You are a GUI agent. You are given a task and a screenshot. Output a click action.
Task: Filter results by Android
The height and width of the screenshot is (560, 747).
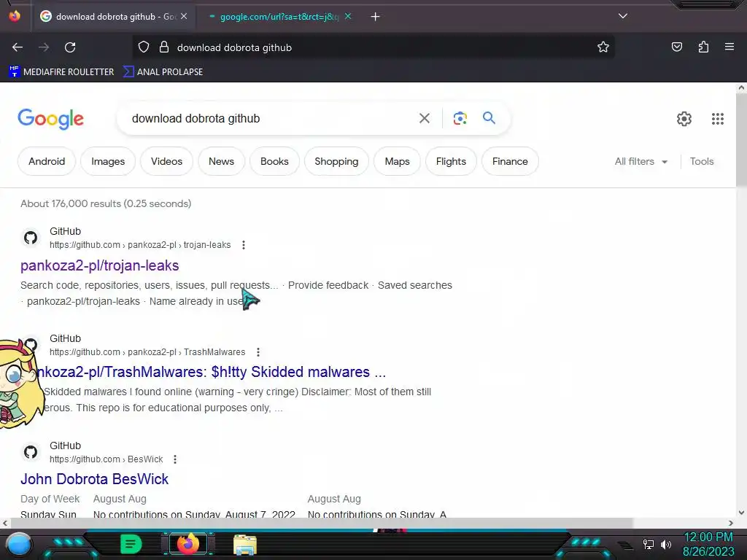[47, 161]
